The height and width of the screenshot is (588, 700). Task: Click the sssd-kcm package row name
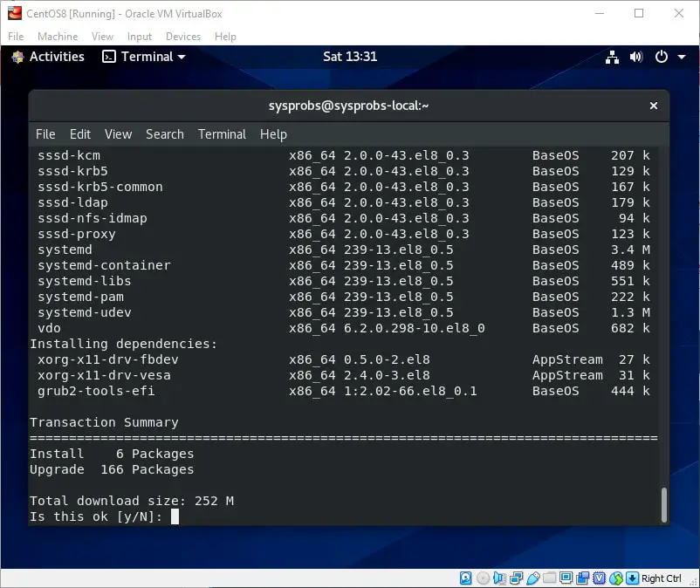pos(69,155)
